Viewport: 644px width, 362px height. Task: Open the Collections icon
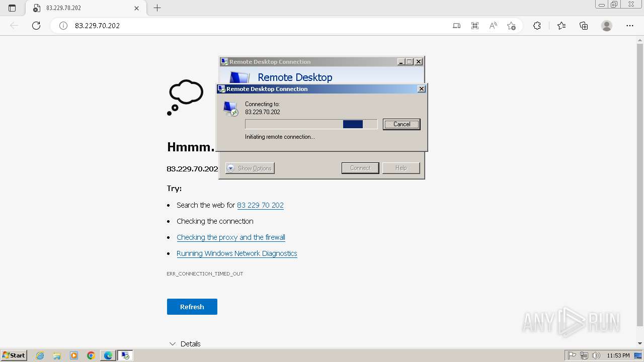(584, 26)
